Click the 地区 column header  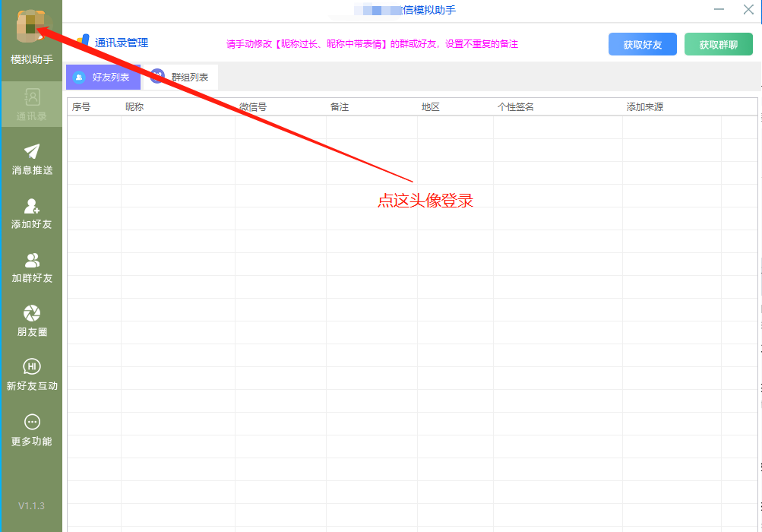pyautogui.click(x=431, y=107)
